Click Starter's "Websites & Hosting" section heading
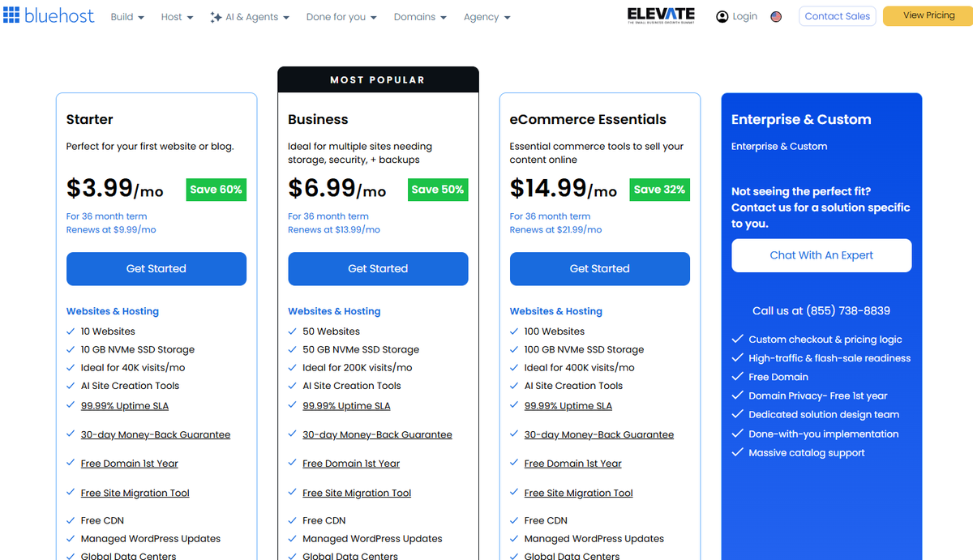 point(113,311)
